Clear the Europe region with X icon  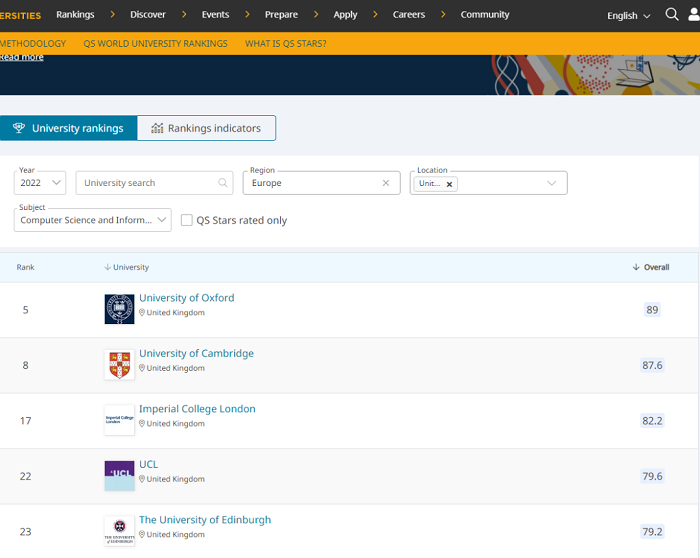pyautogui.click(x=386, y=183)
